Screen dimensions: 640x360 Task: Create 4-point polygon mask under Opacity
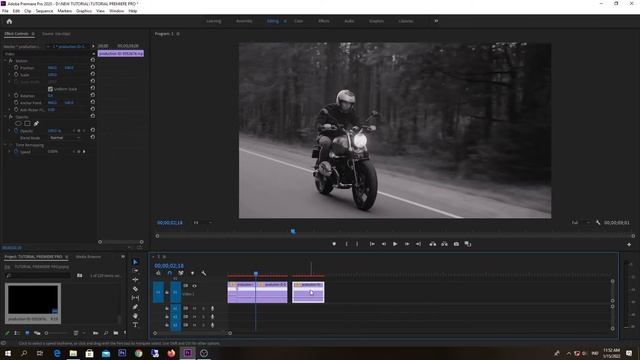coord(27,123)
